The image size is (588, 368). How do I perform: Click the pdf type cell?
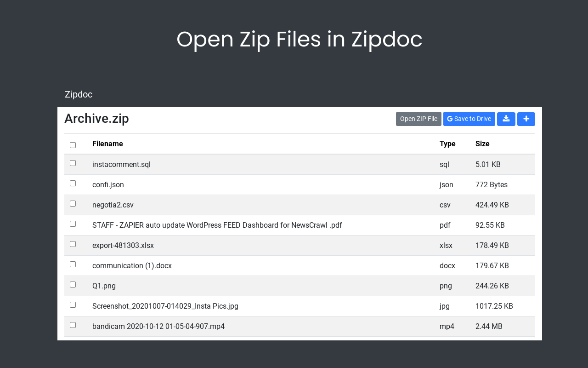[445, 225]
